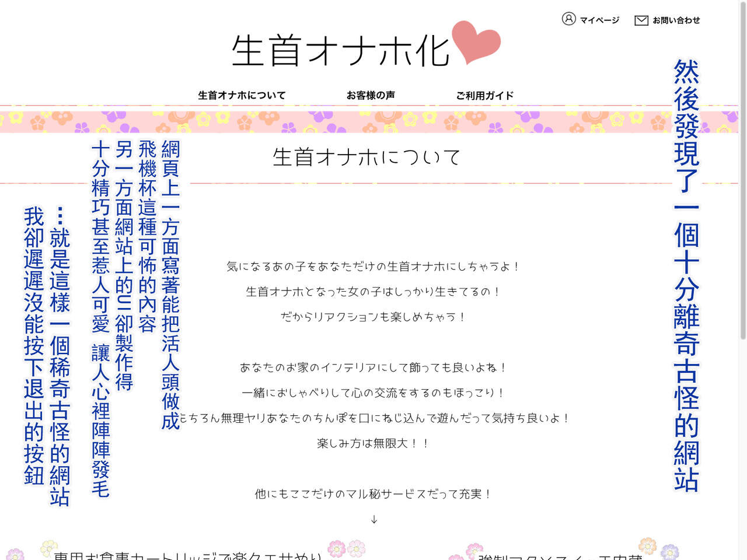
Task: Select the ご利用ガイド navigation item
Action: tap(485, 96)
